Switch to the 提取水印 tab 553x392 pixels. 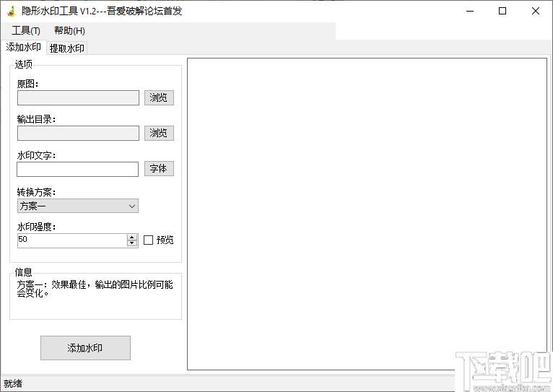pos(66,48)
